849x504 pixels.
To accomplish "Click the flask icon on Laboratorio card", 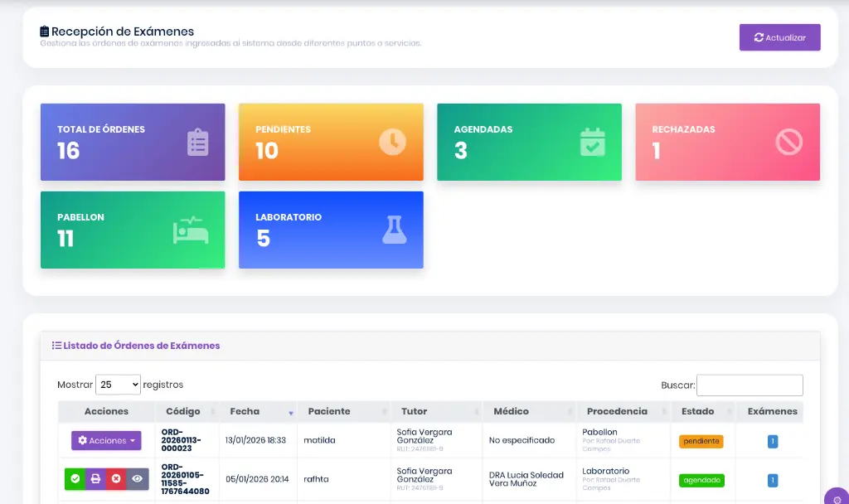I will 395,230.
